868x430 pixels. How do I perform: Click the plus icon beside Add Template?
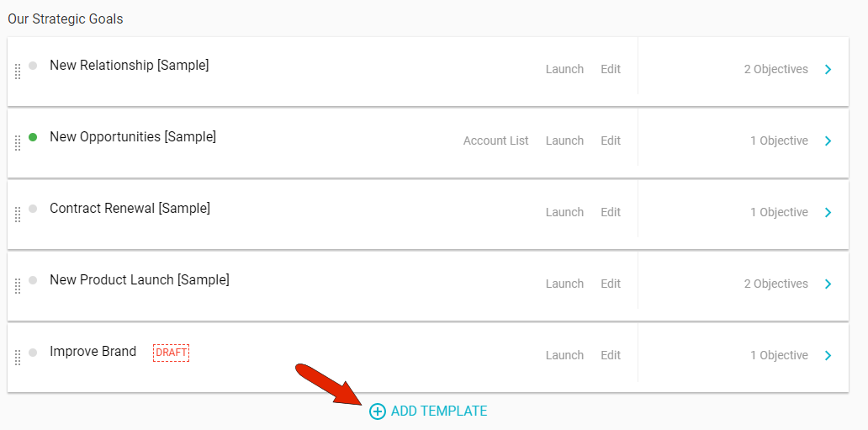(378, 411)
